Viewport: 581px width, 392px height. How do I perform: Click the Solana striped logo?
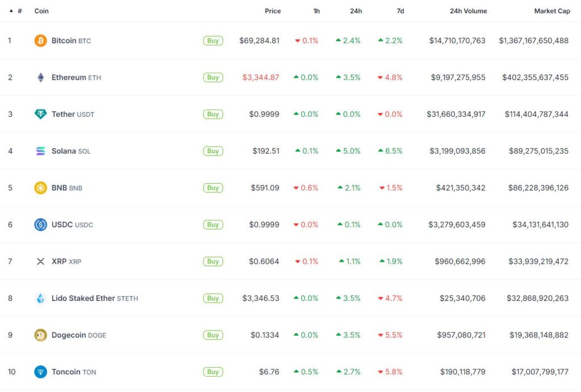(x=40, y=151)
